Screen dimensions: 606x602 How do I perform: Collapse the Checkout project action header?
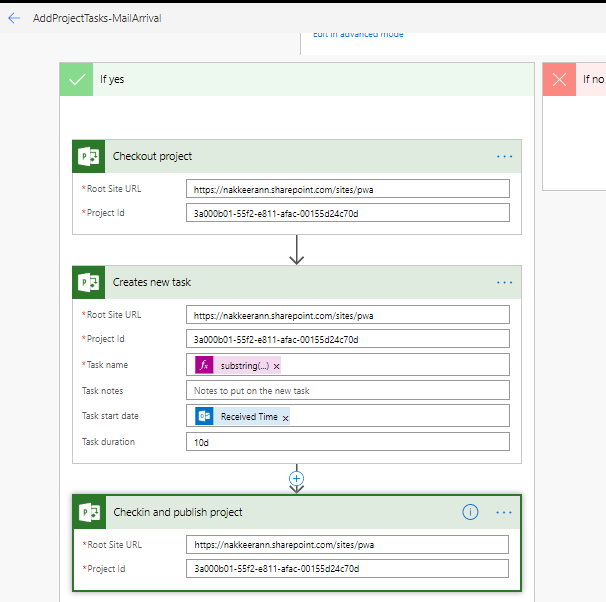(x=300, y=156)
